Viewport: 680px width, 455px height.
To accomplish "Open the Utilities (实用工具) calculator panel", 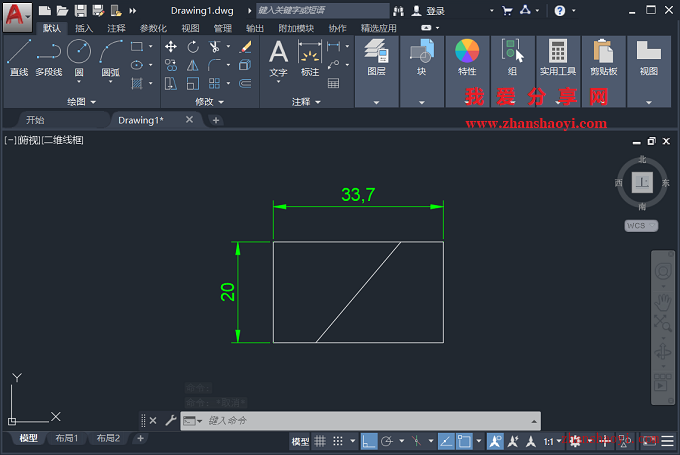I will [558, 58].
